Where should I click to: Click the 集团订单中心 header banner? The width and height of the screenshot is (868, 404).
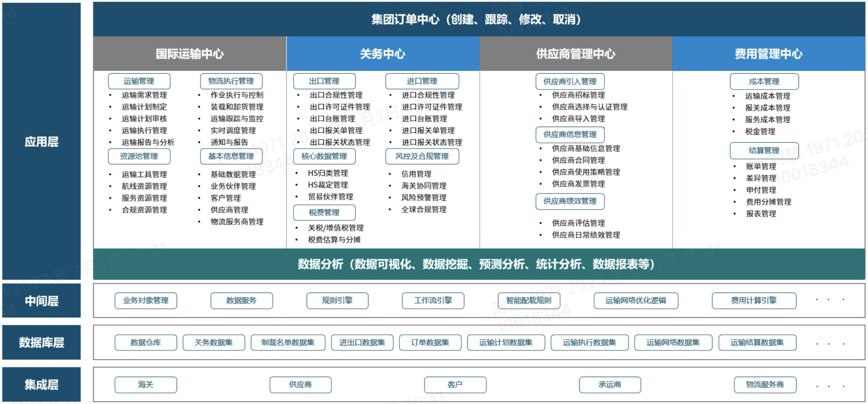point(479,19)
